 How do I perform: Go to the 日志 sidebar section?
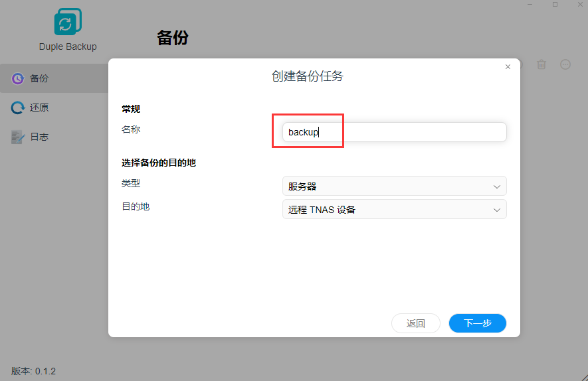pyautogui.click(x=39, y=137)
